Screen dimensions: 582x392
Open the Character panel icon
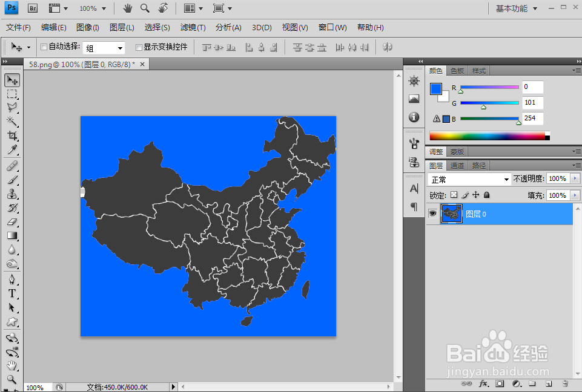(414, 188)
